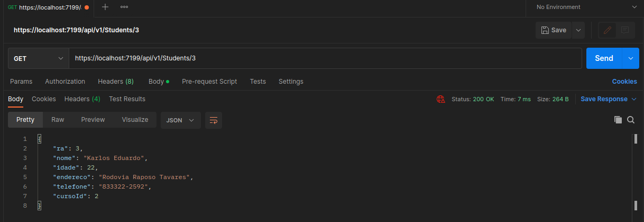644x222 pixels.
Task: Open the comments icon
Action: point(625,30)
